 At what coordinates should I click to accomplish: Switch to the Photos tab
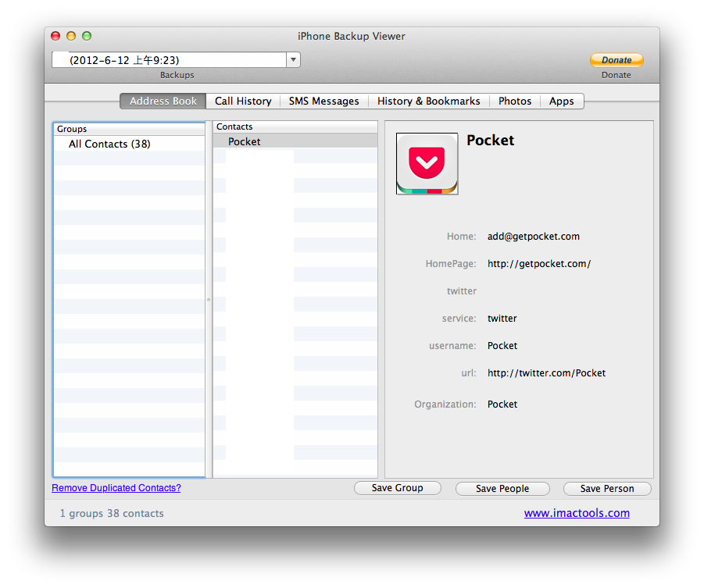pyautogui.click(x=515, y=101)
